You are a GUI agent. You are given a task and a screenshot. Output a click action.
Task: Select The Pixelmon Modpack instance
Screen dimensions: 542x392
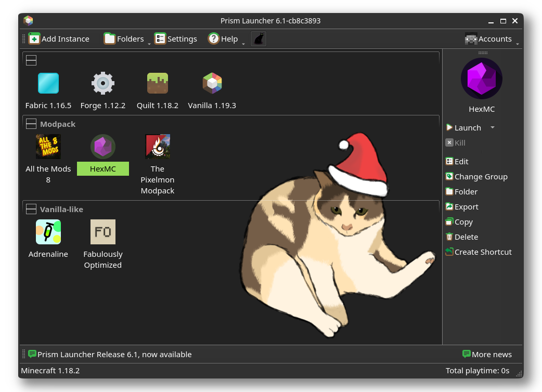[158, 147]
